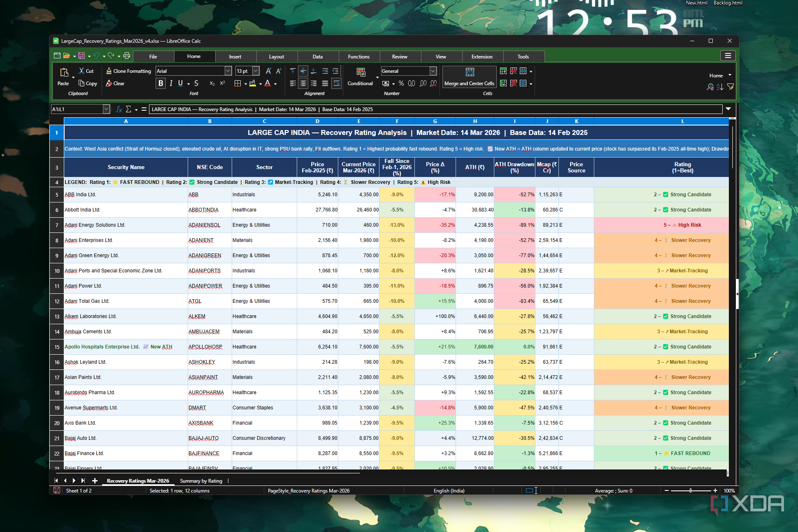Image resolution: width=798 pixels, height=532 pixels.
Task: Click the Increase Font Size icon
Action: pos(268,71)
